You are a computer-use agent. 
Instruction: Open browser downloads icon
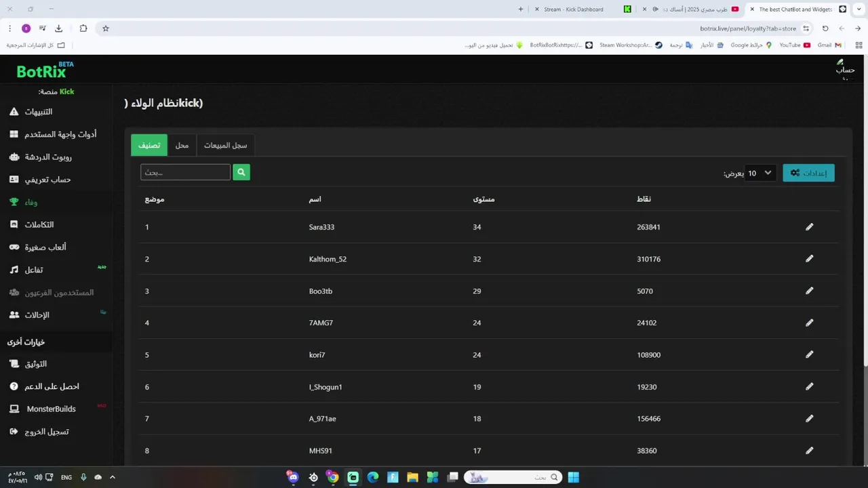(58, 28)
